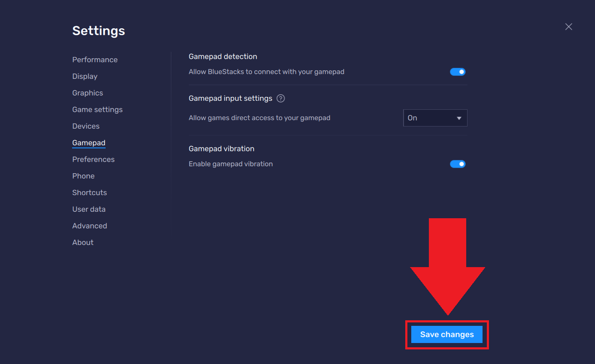Open the Display settings section
Image resolution: width=595 pixels, height=364 pixels.
pyautogui.click(x=85, y=76)
